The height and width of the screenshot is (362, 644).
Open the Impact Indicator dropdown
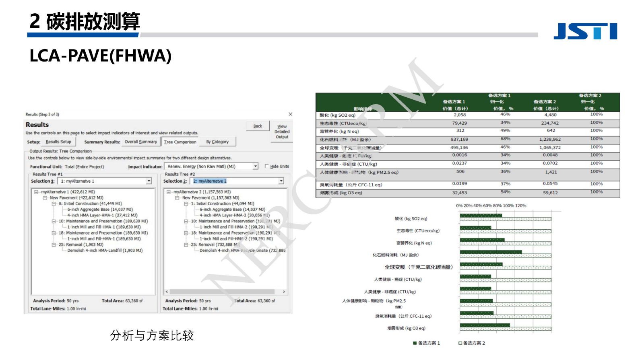tap(255, 167)
